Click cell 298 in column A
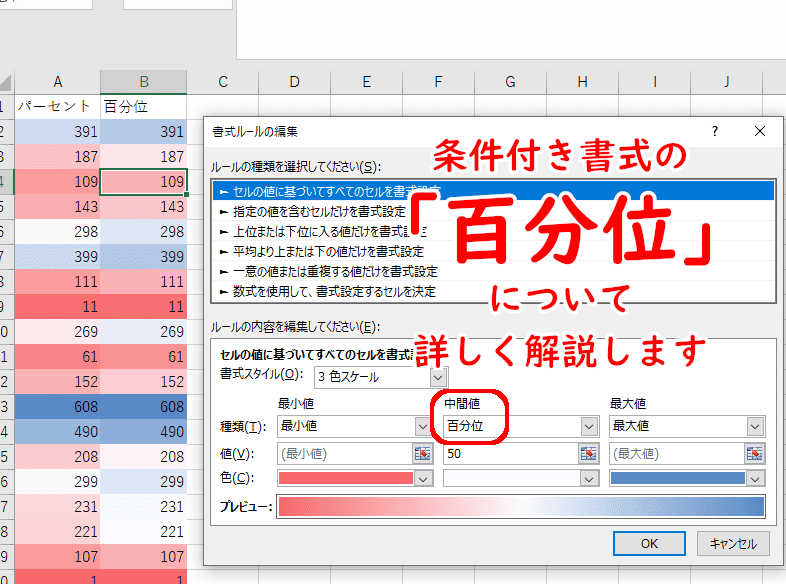 point(58,232)
